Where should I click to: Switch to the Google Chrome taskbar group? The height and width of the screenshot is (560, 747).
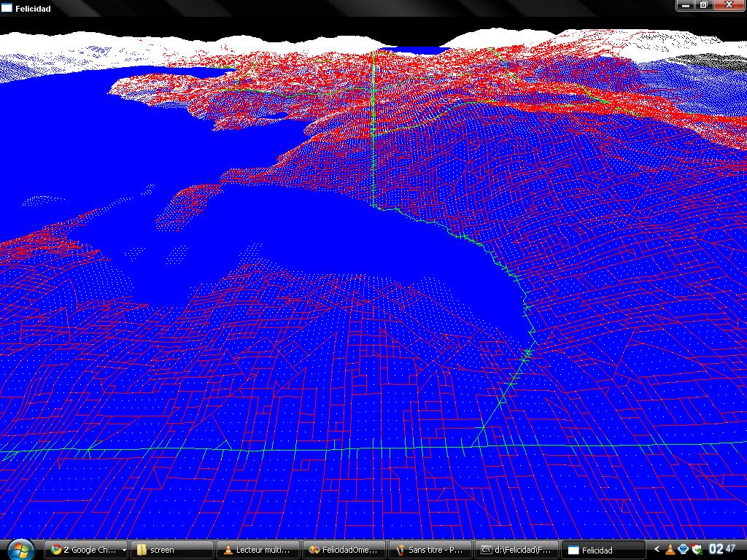coord(82,550)
